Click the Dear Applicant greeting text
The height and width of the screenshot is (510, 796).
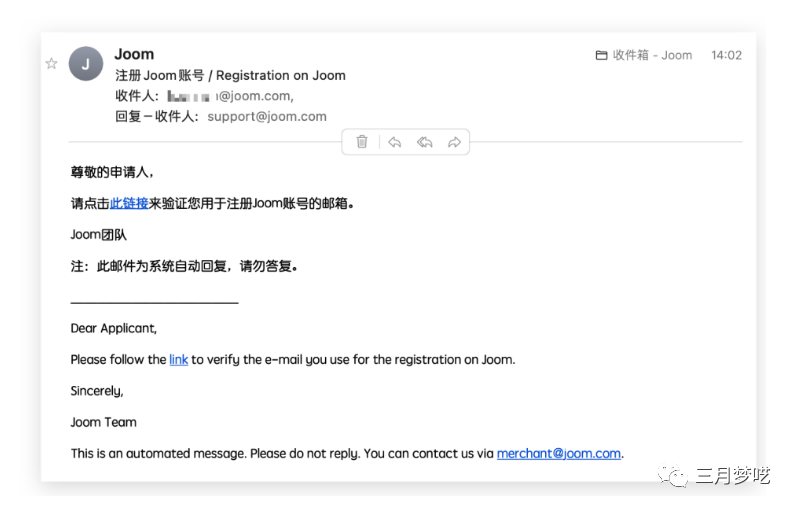[x=114, y=328]
